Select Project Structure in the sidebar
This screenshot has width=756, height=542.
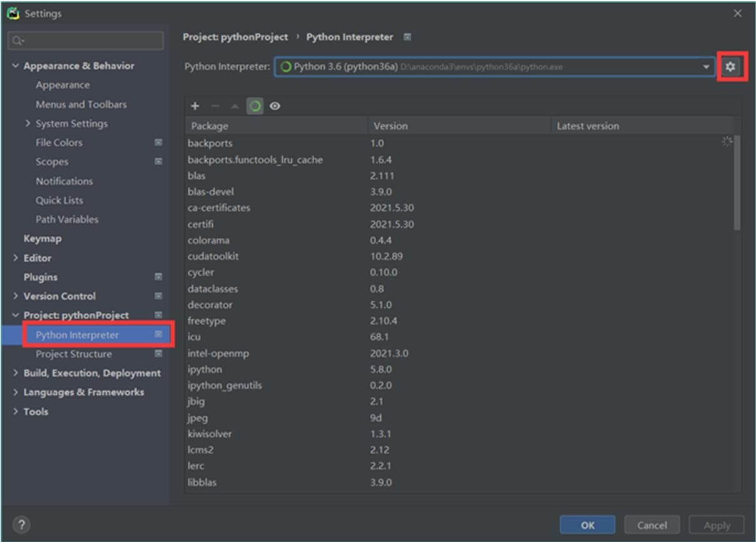pyautogui.click(x=74, y=354)
